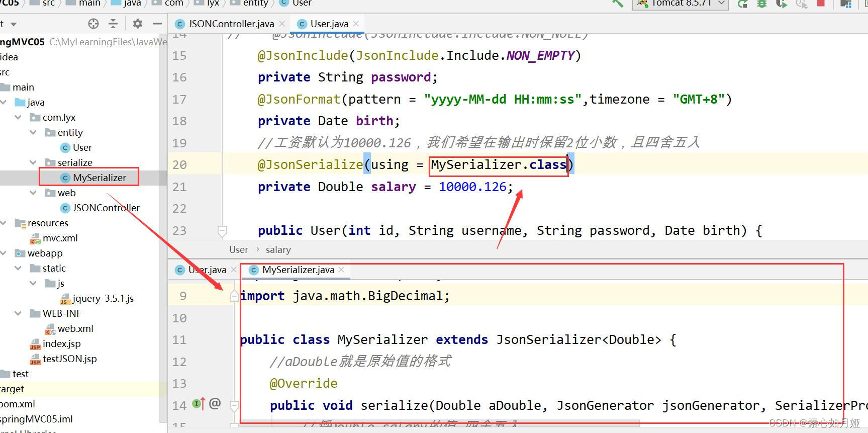868x433 pixels.
Task: Open pom.xml in project tree
Action: click(x=18, y=404)
